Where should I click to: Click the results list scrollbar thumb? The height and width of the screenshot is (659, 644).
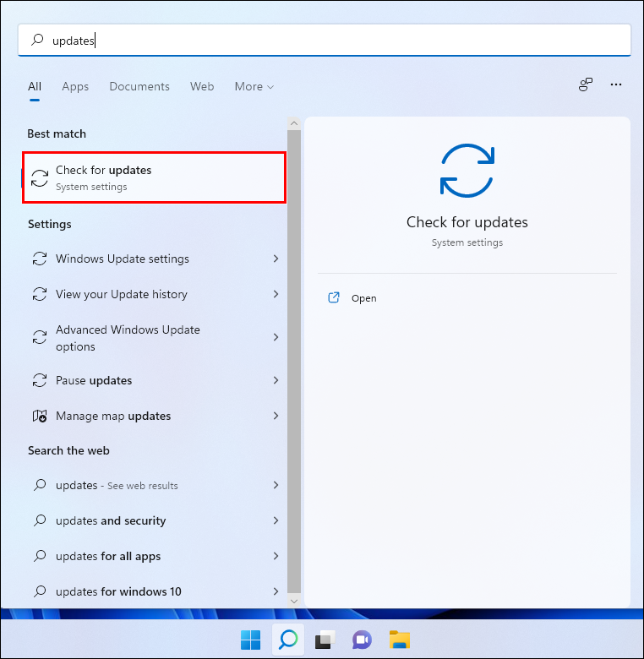pyautogui.click(x=294, y=362)
